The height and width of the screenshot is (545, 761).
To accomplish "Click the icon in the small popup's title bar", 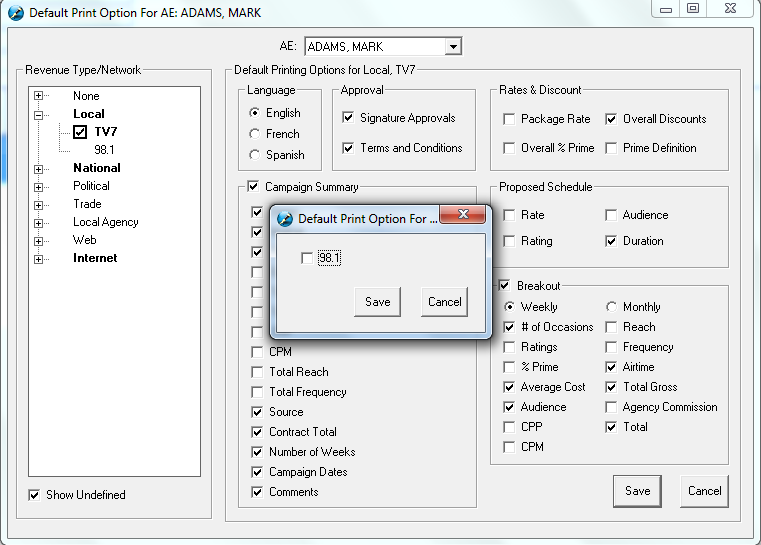I will tap(285, 219).
